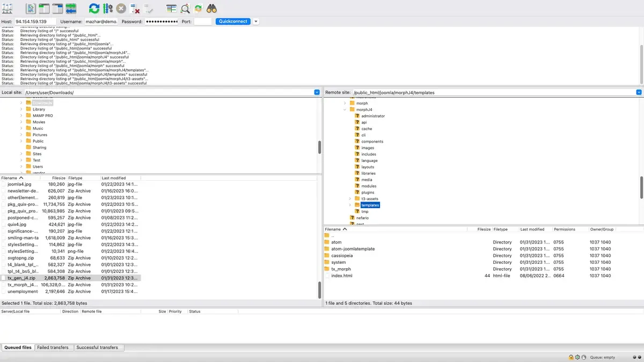Reconnect to the last used server

(x=149, y=9)
